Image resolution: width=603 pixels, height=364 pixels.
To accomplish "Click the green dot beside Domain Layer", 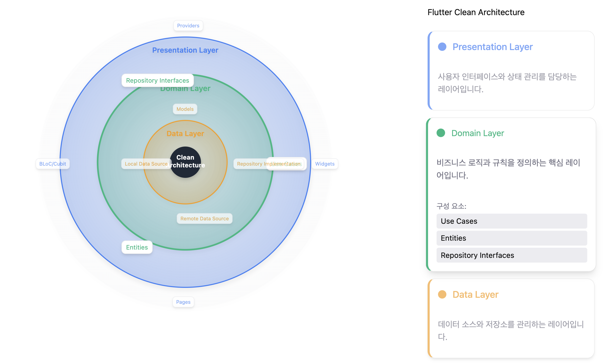I will 441,133.
